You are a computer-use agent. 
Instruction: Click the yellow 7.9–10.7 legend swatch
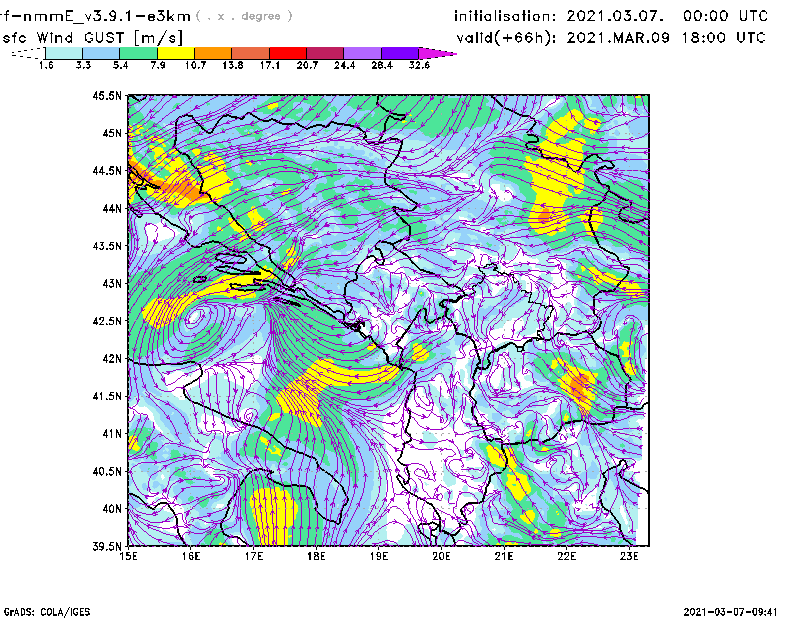(x=176, y=53)
